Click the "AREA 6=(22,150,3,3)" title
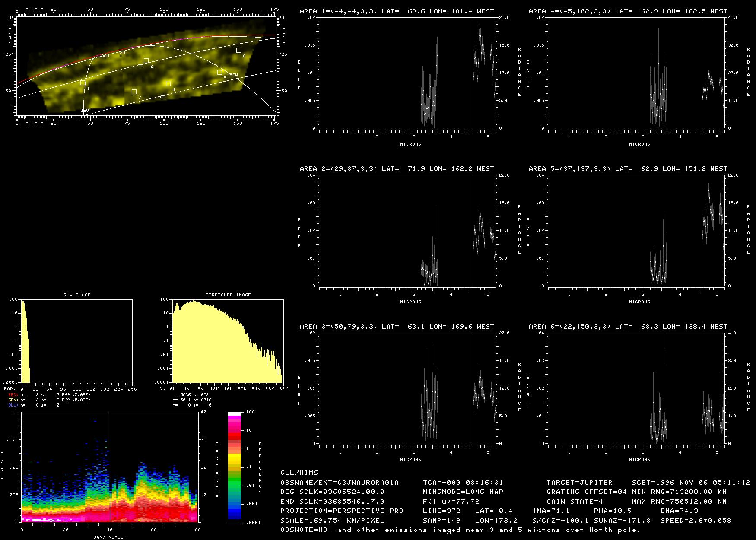 point(570,327)
